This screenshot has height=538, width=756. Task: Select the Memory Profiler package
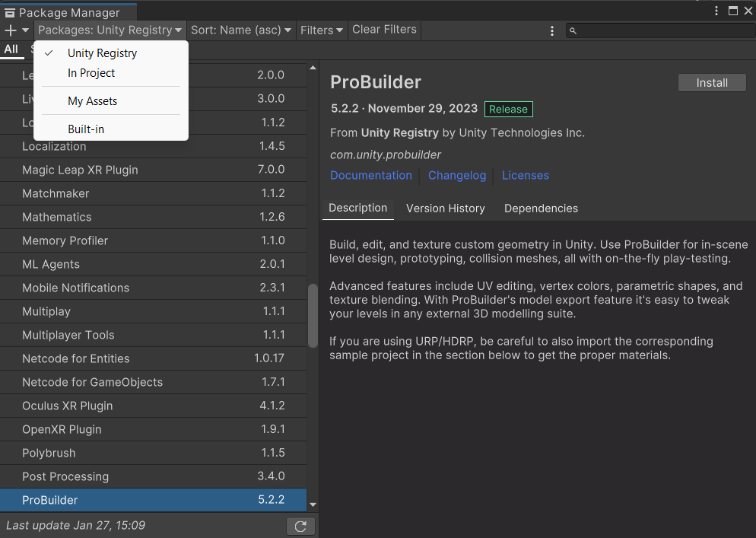coord(154,240)
